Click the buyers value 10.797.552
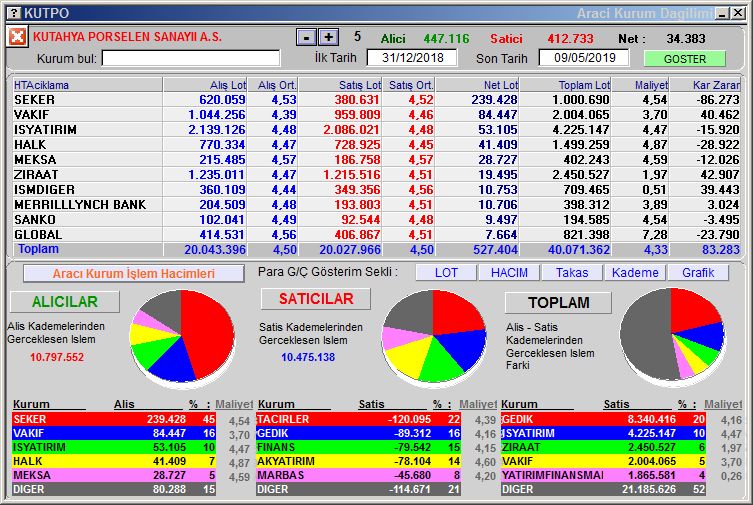This screenshot has height=505, width=753. (57, 357)
